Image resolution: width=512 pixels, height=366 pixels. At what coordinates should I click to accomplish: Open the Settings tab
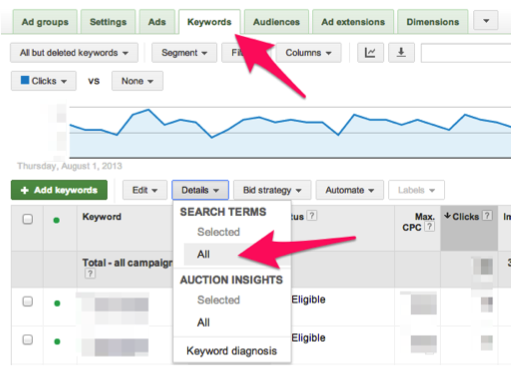(x=108, y=22)
